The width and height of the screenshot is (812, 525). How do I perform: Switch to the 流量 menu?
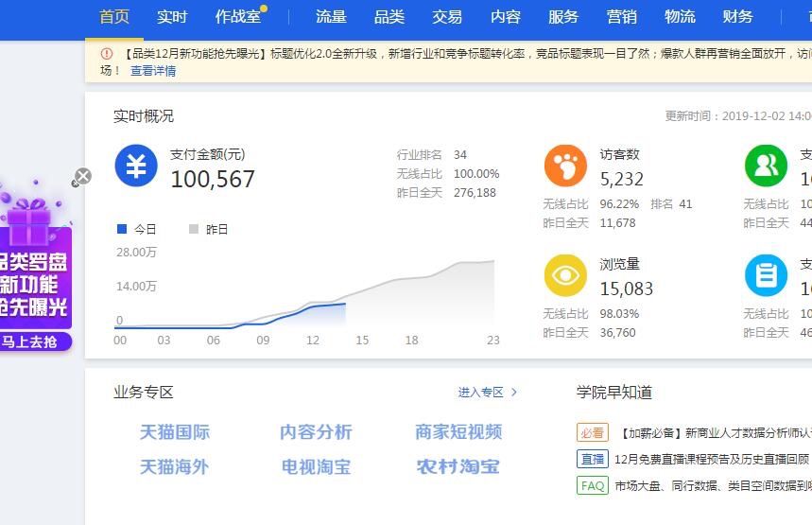pyautogui.click(x=331, y=17)
